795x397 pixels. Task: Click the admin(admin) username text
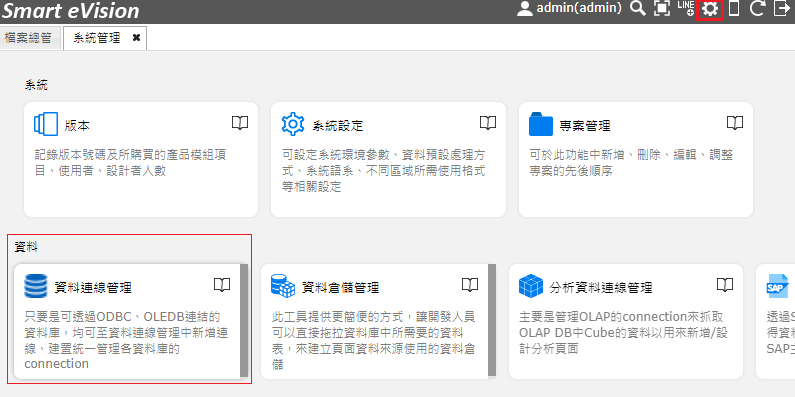click(579, 8)
